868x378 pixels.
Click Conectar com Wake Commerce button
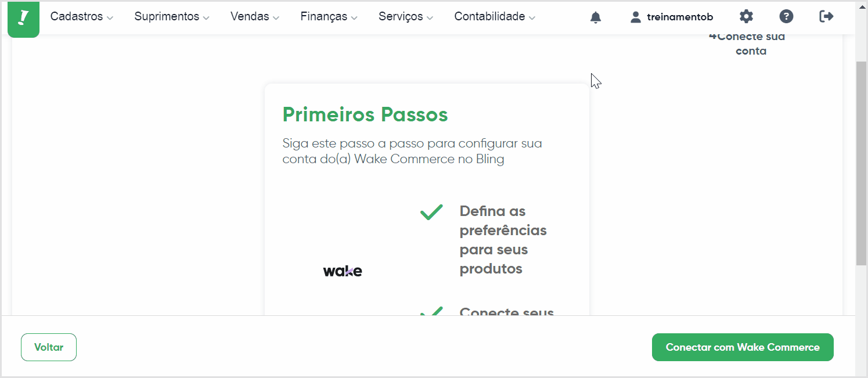(743, 347)
